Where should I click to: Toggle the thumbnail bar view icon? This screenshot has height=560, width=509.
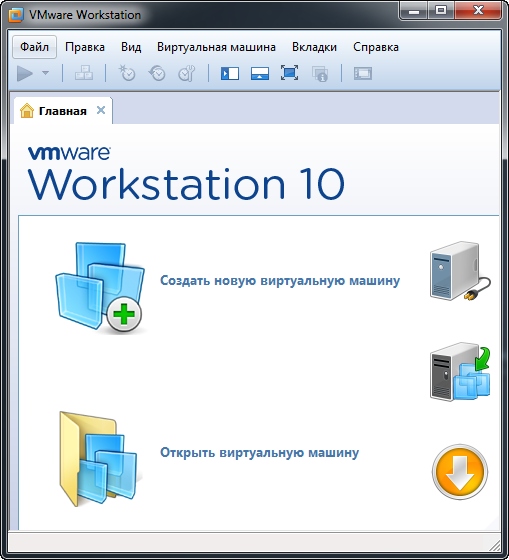tap(260, 73)
